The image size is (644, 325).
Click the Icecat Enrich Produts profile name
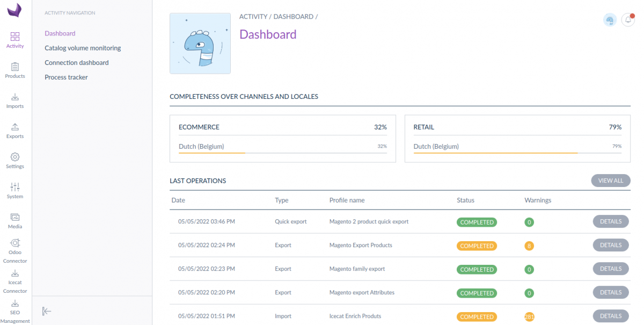tap(355, 316)
